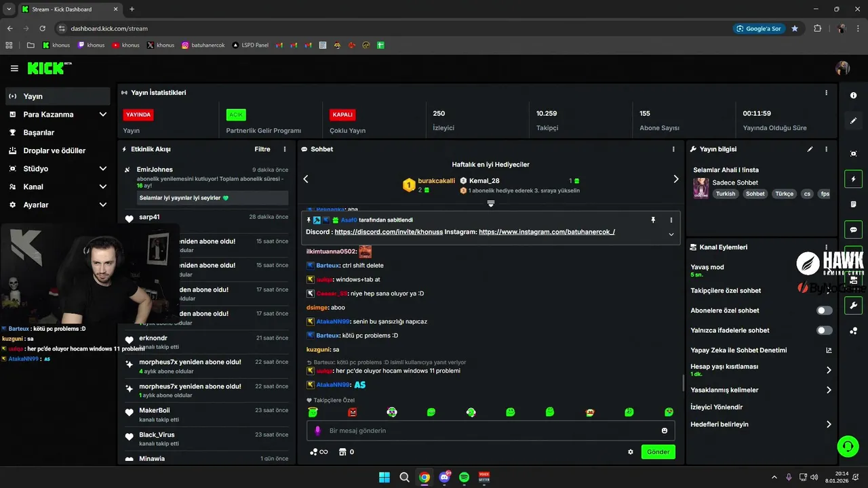Click the KICK logo
The height and width of the screenshot is (488, 868).
point(49,68)
